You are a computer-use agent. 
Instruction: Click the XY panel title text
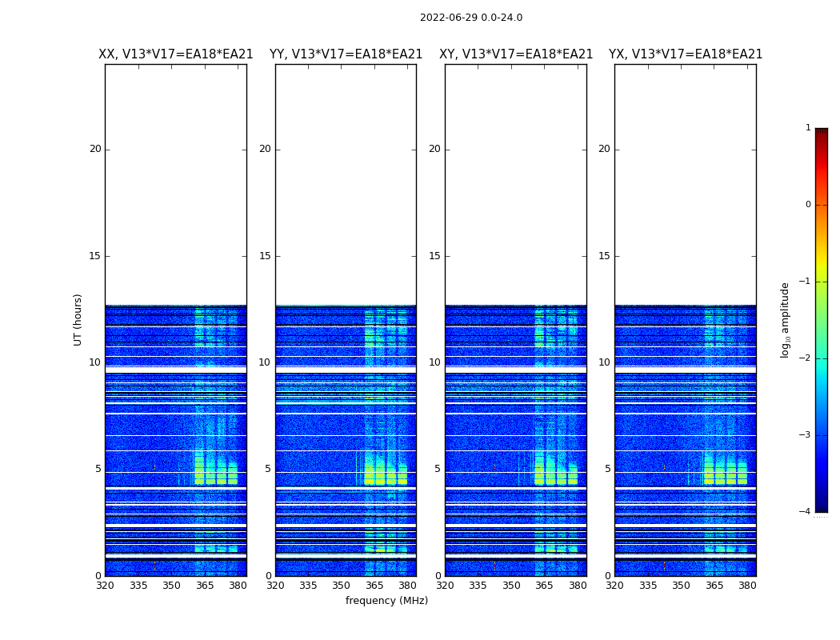pyautogui.click(x=516, y=54)
